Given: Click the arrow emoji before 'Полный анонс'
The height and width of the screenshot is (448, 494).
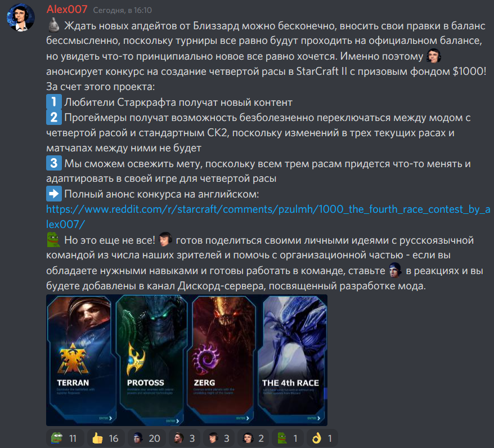Looking at the screenshot, I should [54, 194].
